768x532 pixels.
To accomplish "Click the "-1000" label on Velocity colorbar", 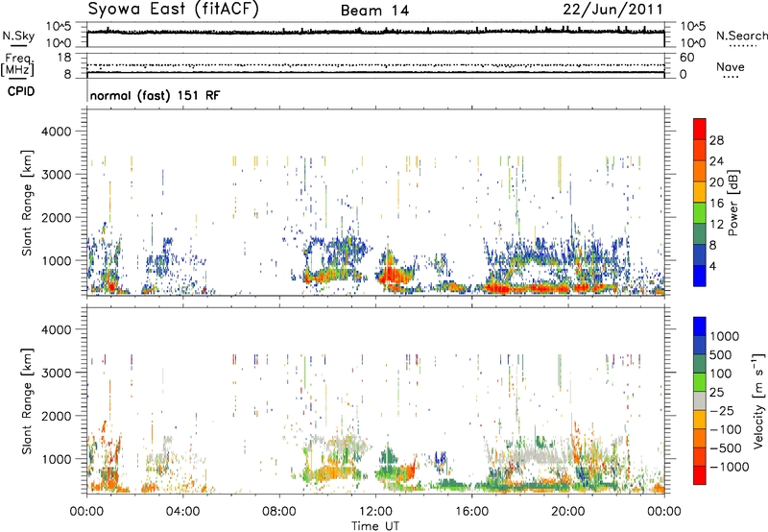I will [x=730, y=467].
